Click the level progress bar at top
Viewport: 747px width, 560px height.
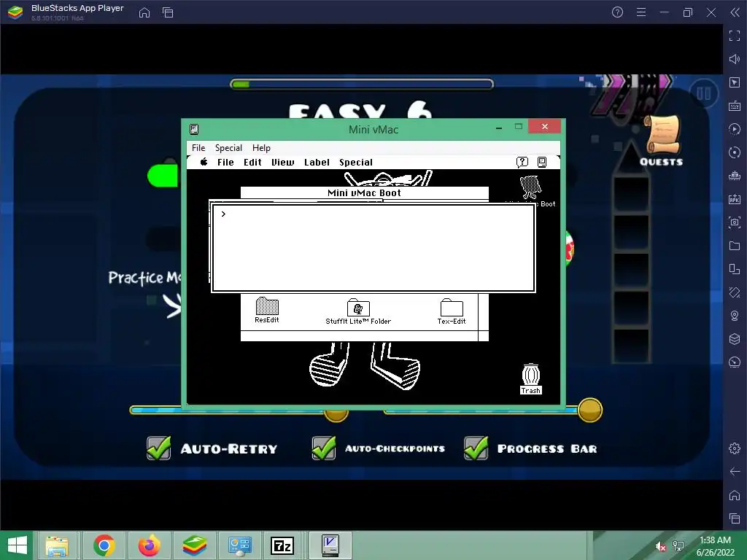point(362,85)
